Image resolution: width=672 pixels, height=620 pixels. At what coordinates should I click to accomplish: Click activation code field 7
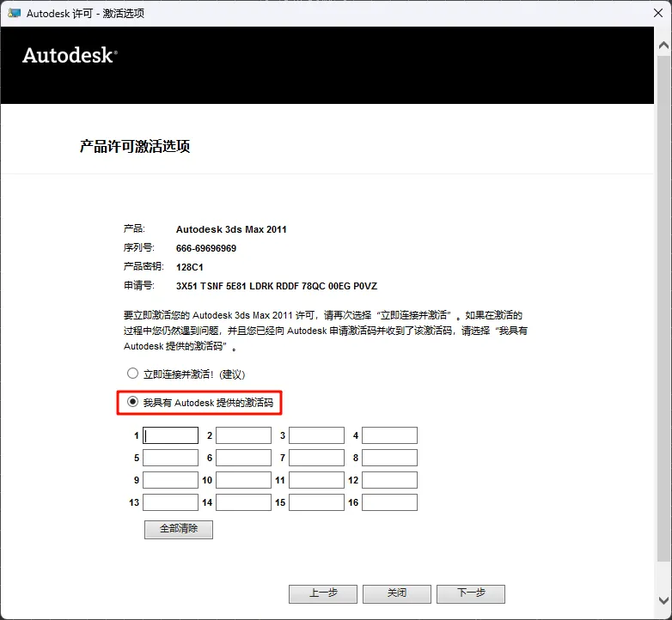coord(317,458)
